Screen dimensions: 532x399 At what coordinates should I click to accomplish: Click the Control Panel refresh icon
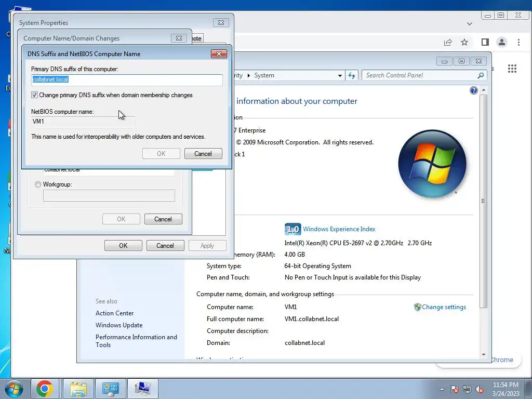pyautogui.click(x=352, y=75)
